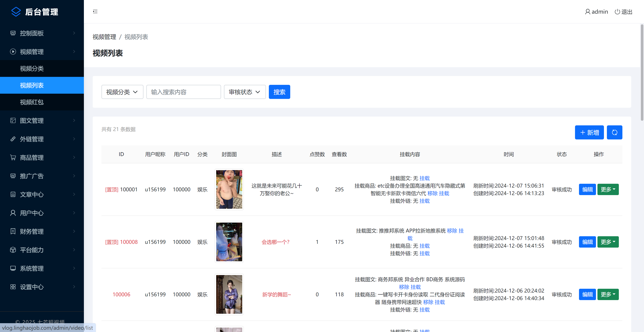The image size is (644, 332).
Task: Open the 文章中心 menu label
Action: [x=32, y=194]
